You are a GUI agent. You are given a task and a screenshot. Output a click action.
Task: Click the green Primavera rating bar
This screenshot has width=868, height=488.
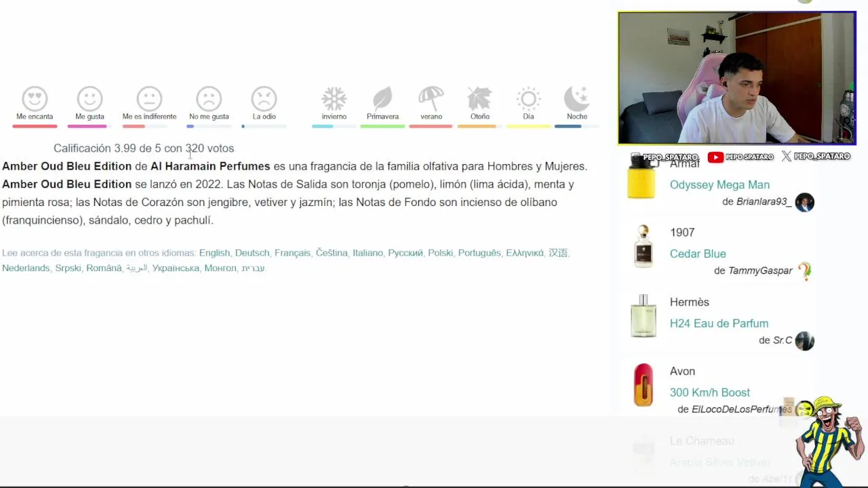(x=382, y=126)
